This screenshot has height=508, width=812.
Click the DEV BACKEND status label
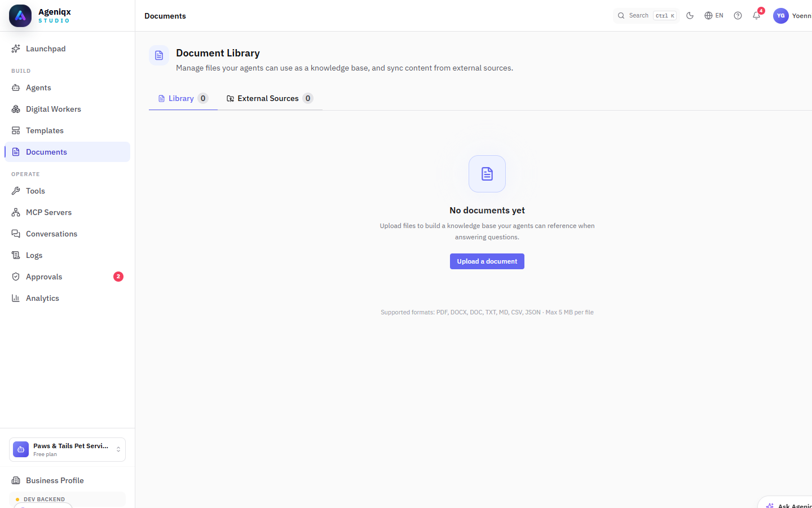click(x=44, y=500)
